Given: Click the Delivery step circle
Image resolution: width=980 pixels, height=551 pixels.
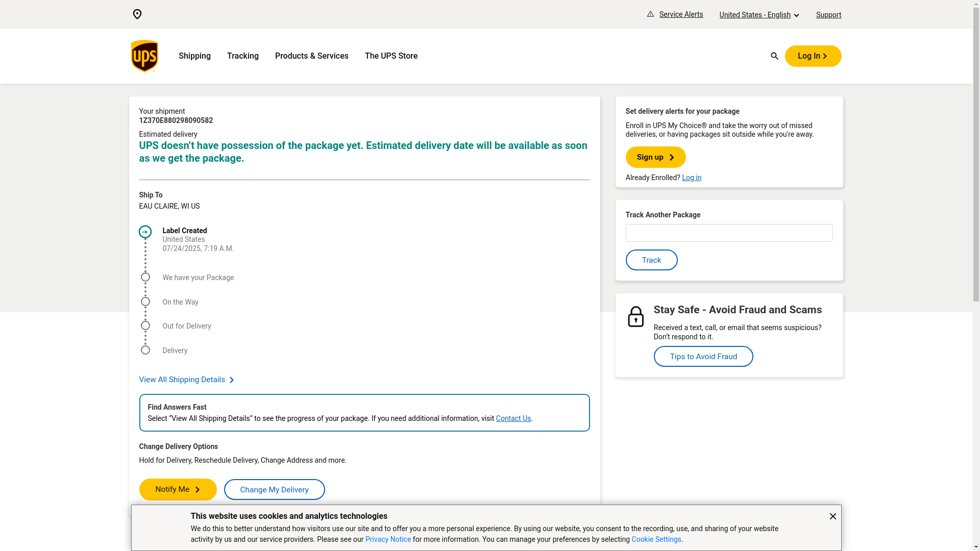Looking at the screenshot, I should pyautogui.click(x=145, y=350).
